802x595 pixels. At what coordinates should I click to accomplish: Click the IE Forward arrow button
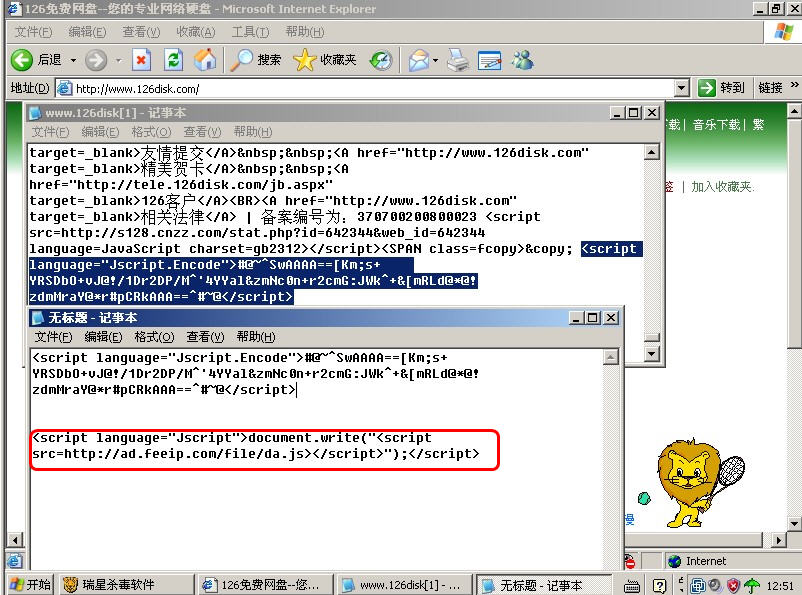click(x=96, y=60)
